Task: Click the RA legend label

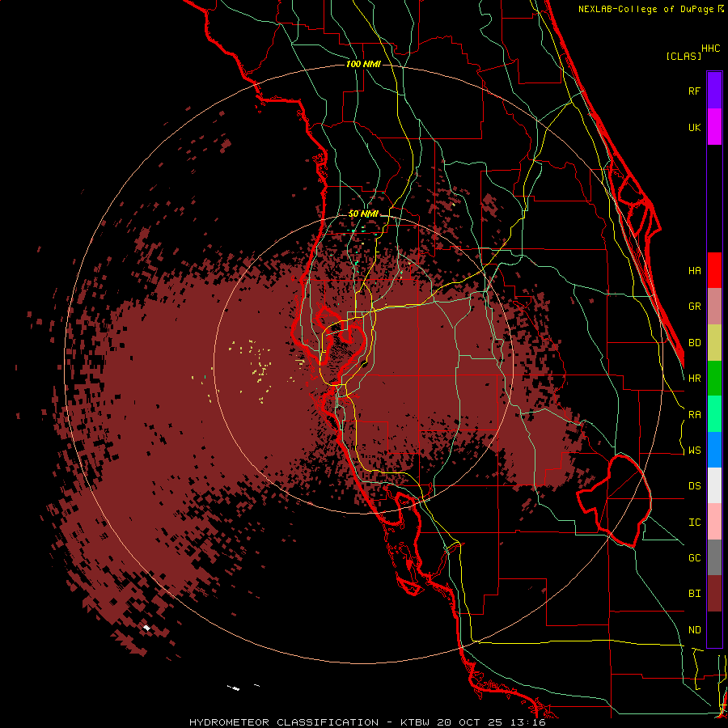Action: (694, 415)
